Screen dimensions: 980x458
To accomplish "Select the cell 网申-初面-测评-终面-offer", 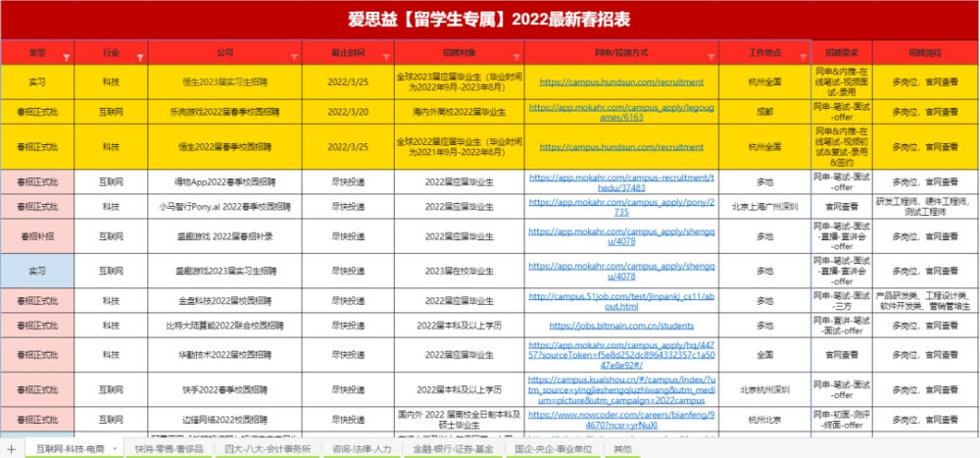I will point(842,419).
